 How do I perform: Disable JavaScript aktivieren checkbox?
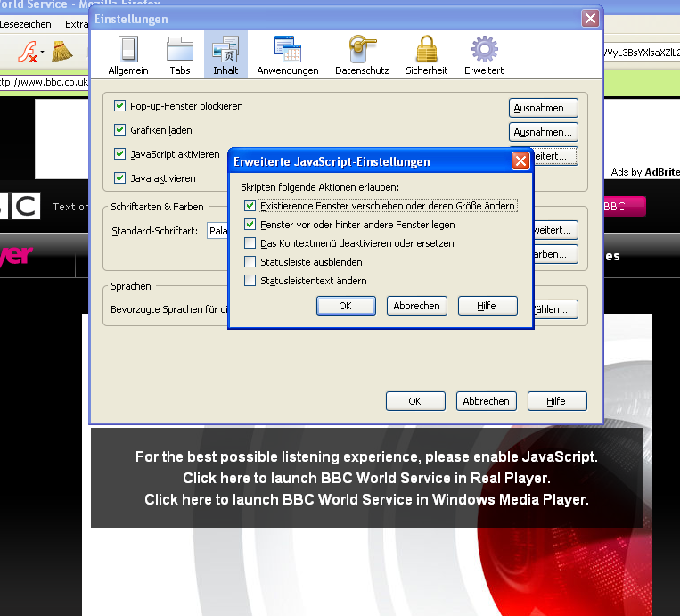[x=119, y=154]
